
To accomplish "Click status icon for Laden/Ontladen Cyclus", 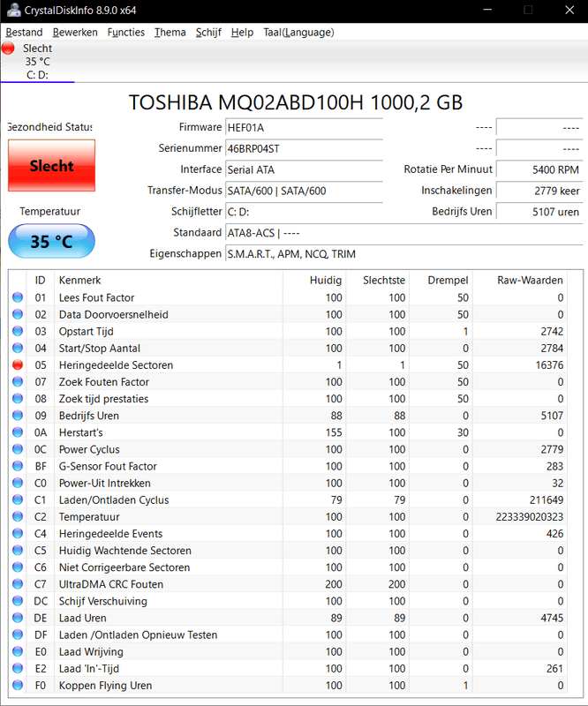I will click(18, 499).
